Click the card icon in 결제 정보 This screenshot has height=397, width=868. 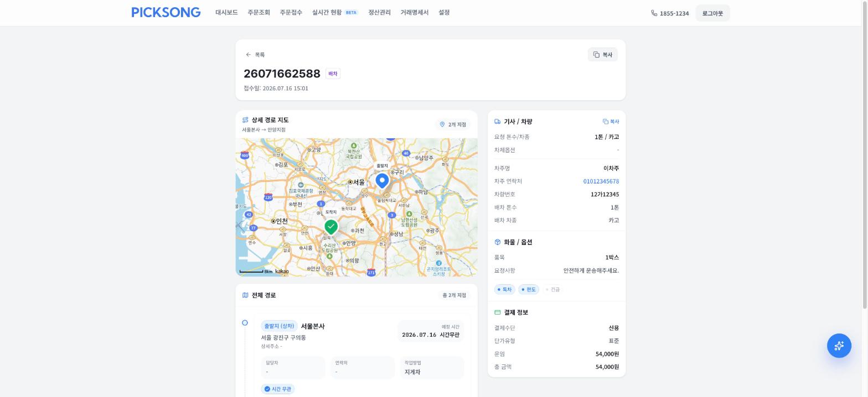(498, 312)
